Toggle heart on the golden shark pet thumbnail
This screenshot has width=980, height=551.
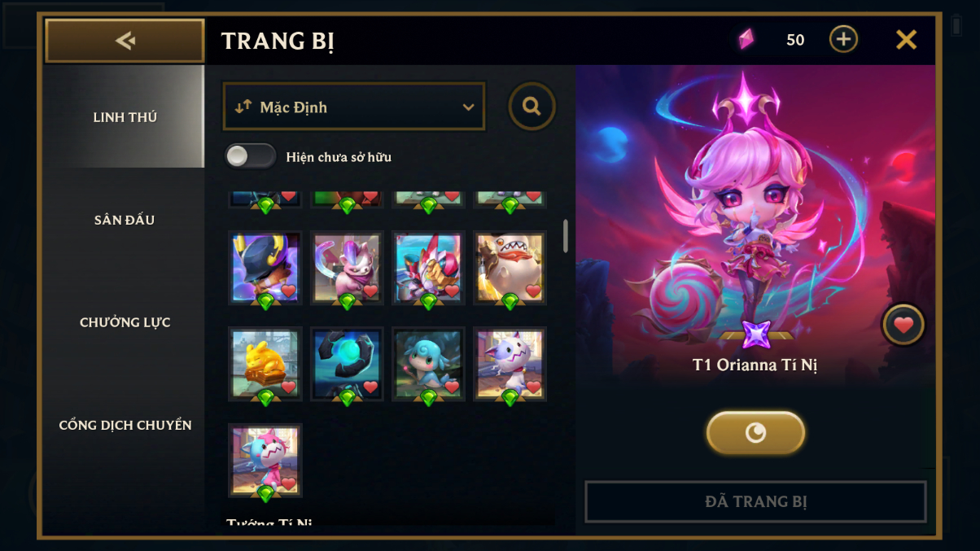pyautogui.click(x=533, y=291)
